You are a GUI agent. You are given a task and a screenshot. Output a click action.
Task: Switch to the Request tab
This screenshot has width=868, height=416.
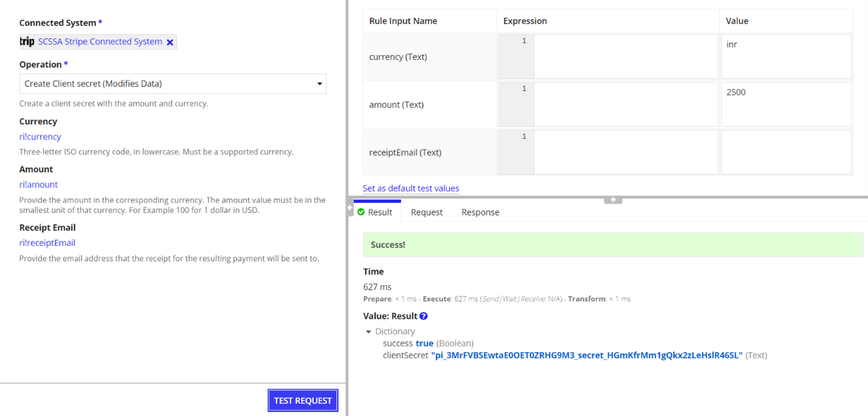click(x=427, y=212)
